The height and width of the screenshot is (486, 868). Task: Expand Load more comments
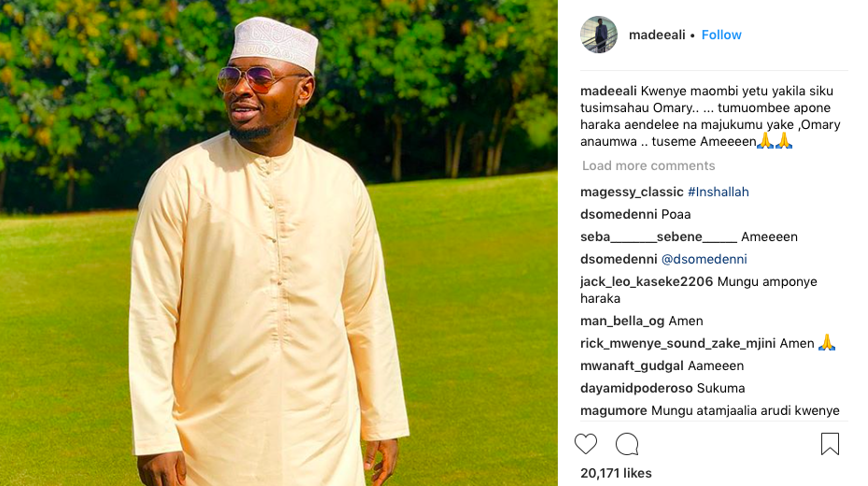coord(648,165)
